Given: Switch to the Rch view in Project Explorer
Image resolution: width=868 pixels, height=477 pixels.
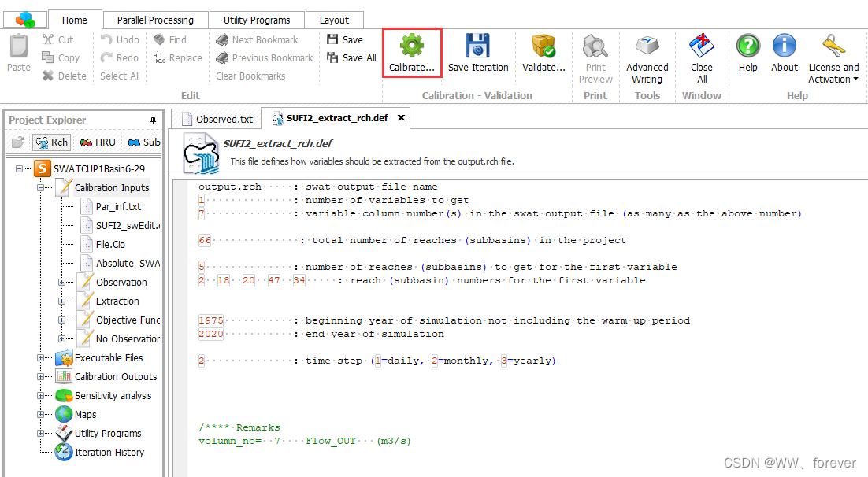Looking at the screenshot, I should click(x=50, y=142).
